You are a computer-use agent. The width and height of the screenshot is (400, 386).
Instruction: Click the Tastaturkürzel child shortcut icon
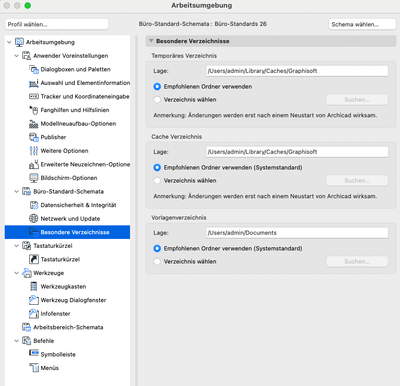[x=34, y=259]
